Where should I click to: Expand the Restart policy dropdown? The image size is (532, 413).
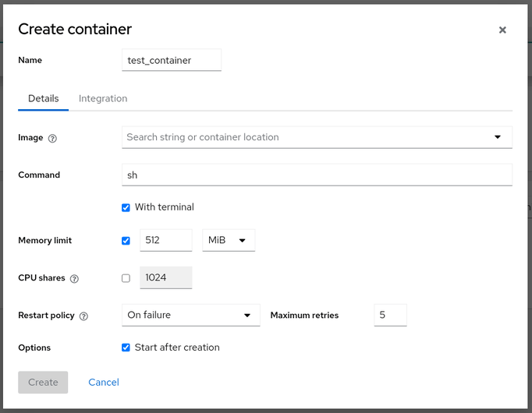pos(190,315)
